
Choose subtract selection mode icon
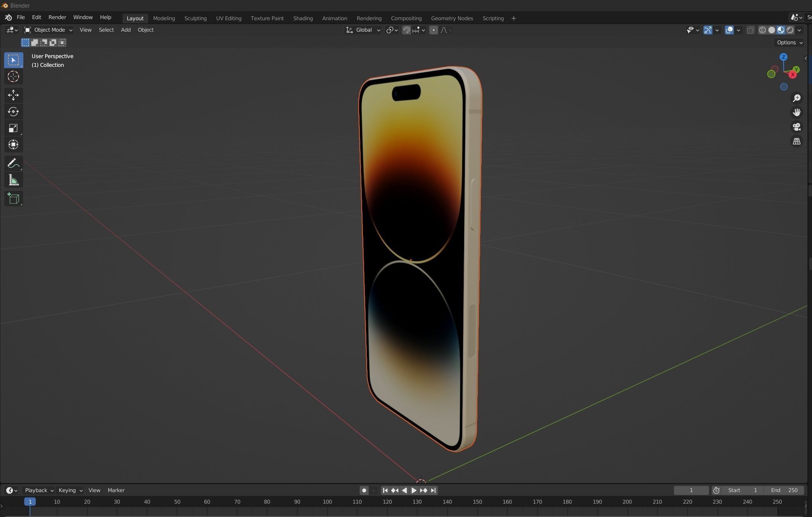[44, 42]
